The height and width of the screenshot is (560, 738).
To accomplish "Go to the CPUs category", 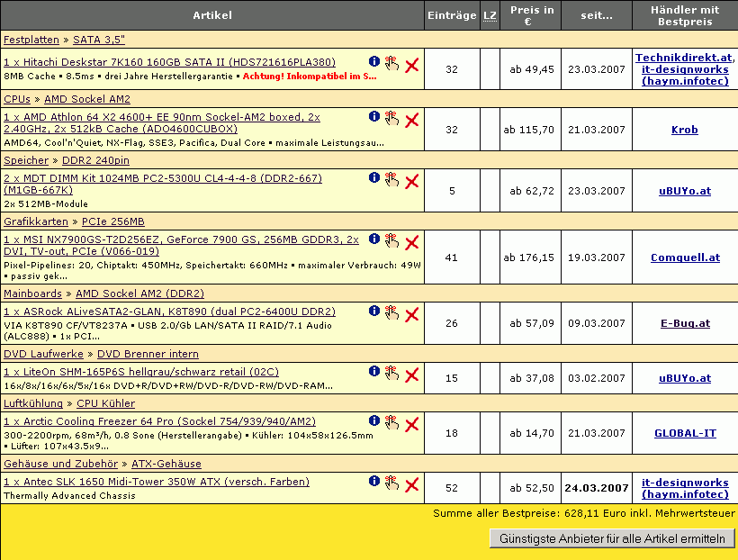I will coord(17,99).
